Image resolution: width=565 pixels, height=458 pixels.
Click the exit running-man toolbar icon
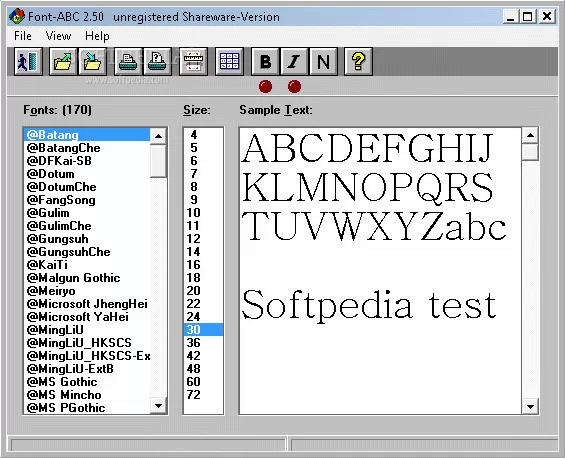pos(28,62)
